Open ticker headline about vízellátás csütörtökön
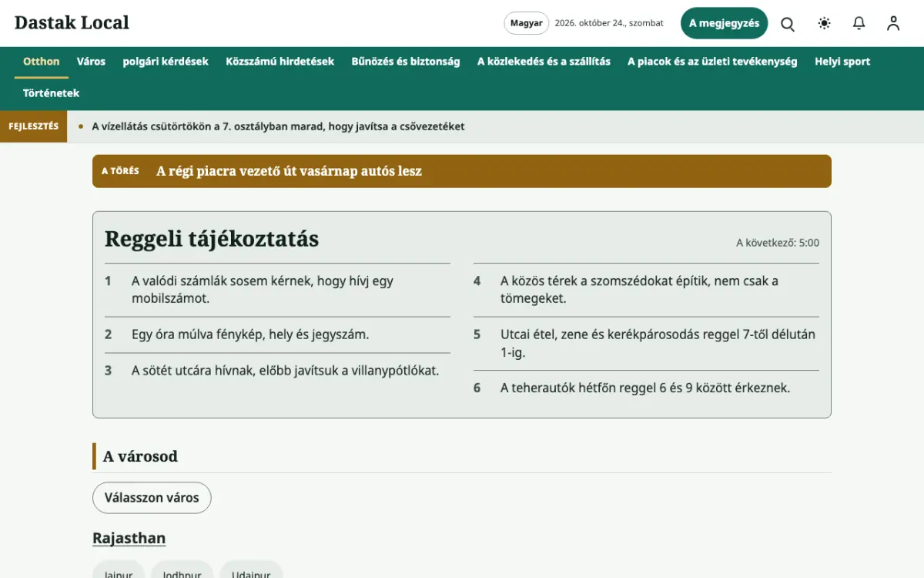 click(x=278, y=126)
